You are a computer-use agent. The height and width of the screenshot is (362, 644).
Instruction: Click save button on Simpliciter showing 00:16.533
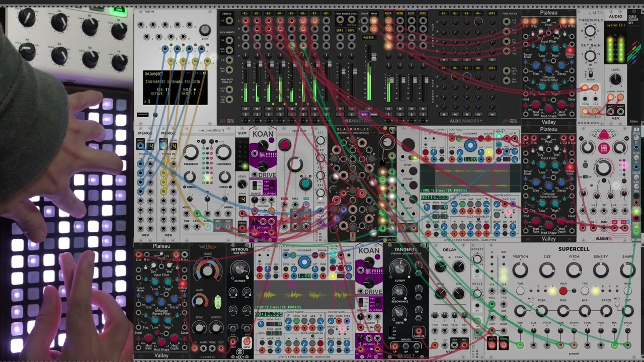462,204
